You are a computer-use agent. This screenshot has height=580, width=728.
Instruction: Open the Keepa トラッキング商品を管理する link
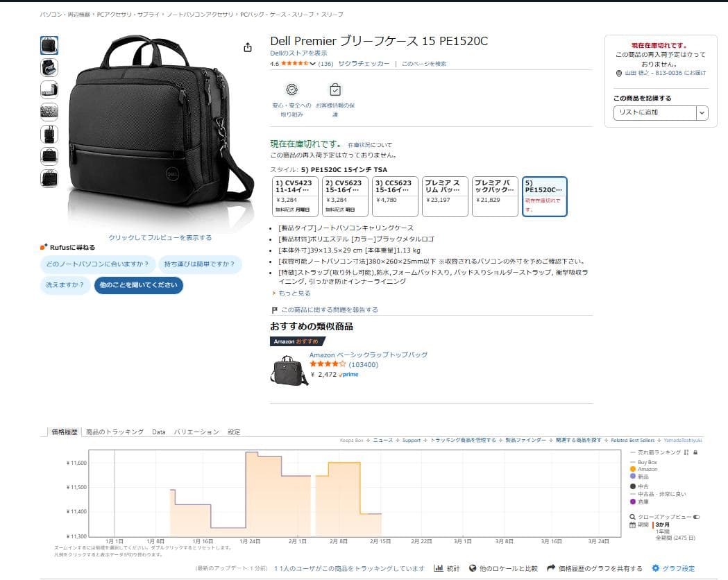coord(462,440)
